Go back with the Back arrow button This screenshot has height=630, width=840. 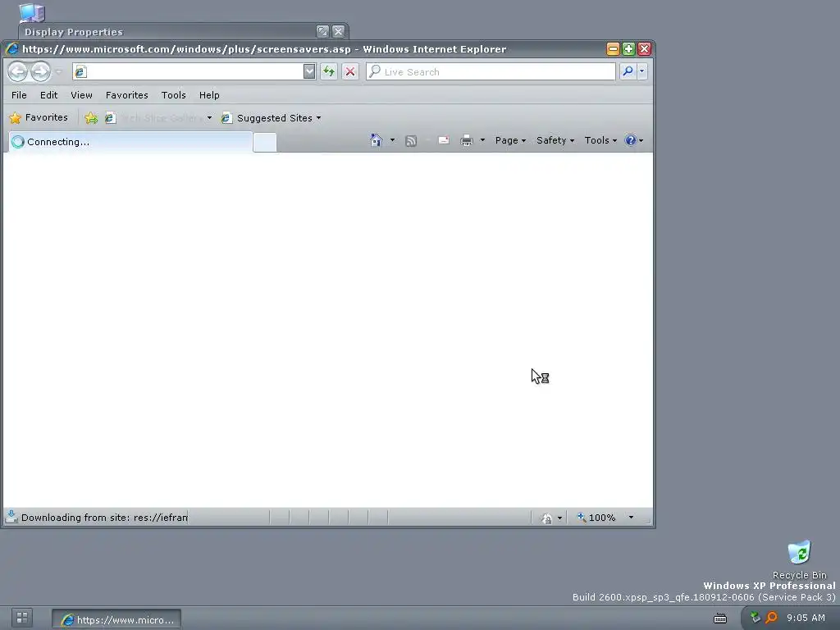coord(18,71)
